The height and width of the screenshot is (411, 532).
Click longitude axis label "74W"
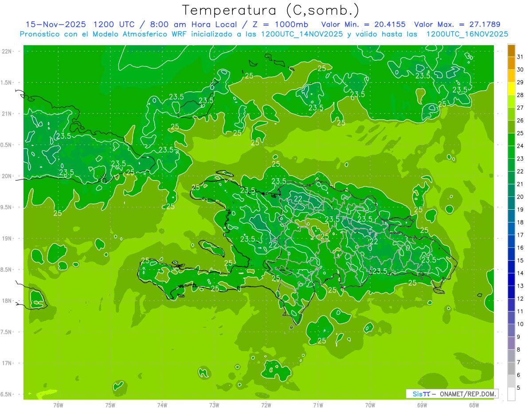[162, 405]
